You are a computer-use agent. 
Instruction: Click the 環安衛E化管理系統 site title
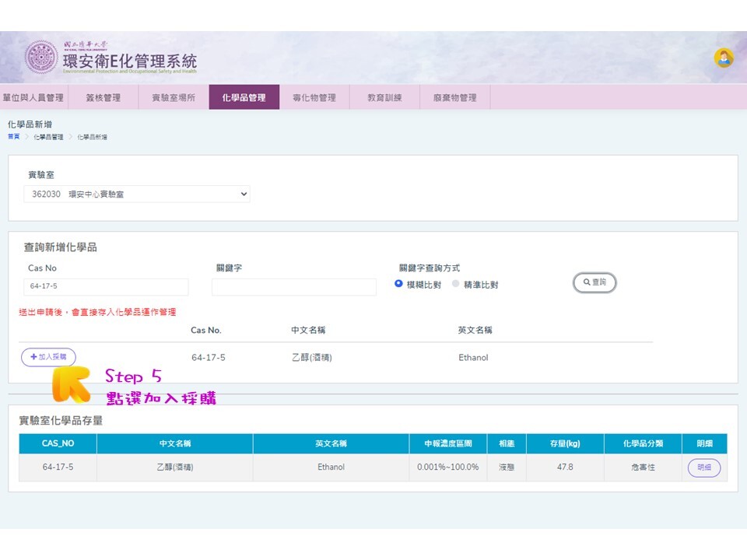click(x=129, y=61)
